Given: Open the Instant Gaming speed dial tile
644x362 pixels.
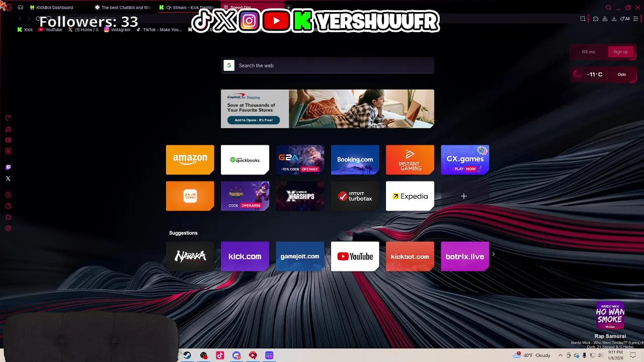Looking at the screenshot, I should coord(410,160).
